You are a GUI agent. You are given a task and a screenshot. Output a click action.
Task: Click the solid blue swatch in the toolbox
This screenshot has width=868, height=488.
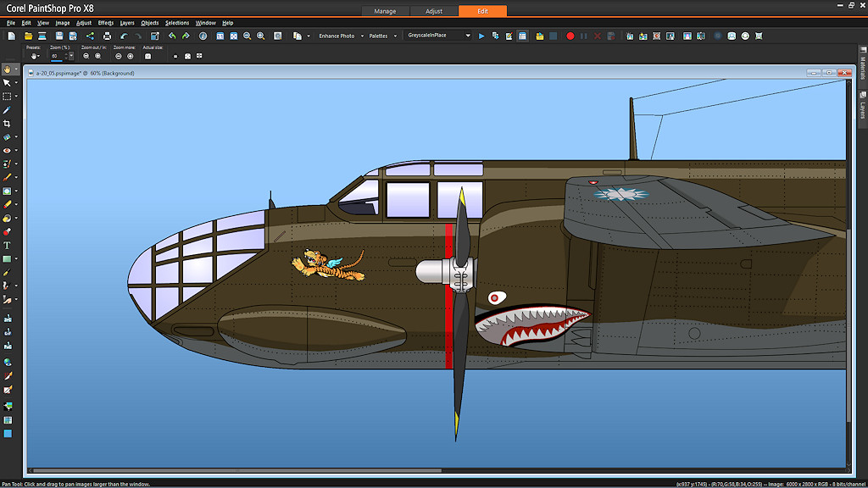pyautogui.click(x=8, y=434)
